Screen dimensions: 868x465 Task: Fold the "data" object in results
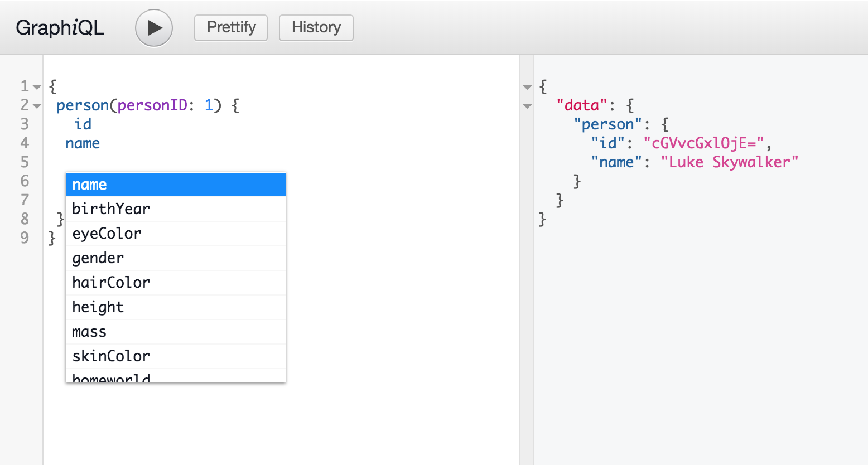pos(527,106)
